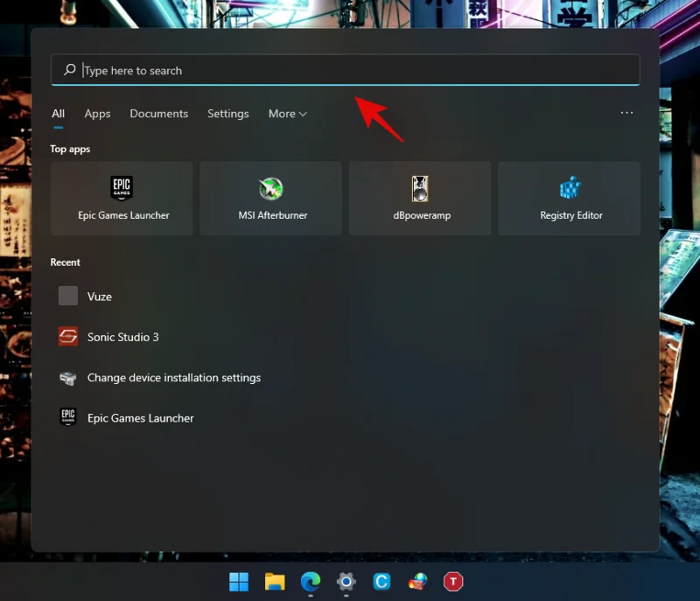Open Registry Editor top app tile

(570, 198)
